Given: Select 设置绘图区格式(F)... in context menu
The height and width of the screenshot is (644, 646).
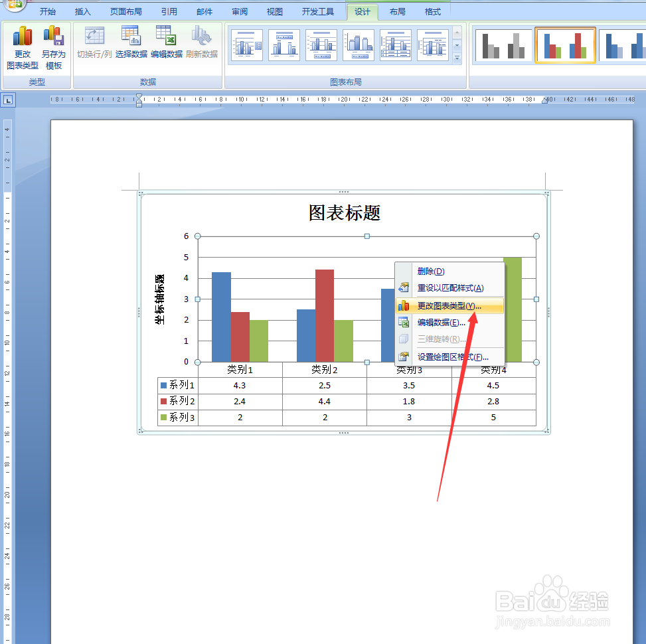Looking at the screenshot, I should 449,357.
